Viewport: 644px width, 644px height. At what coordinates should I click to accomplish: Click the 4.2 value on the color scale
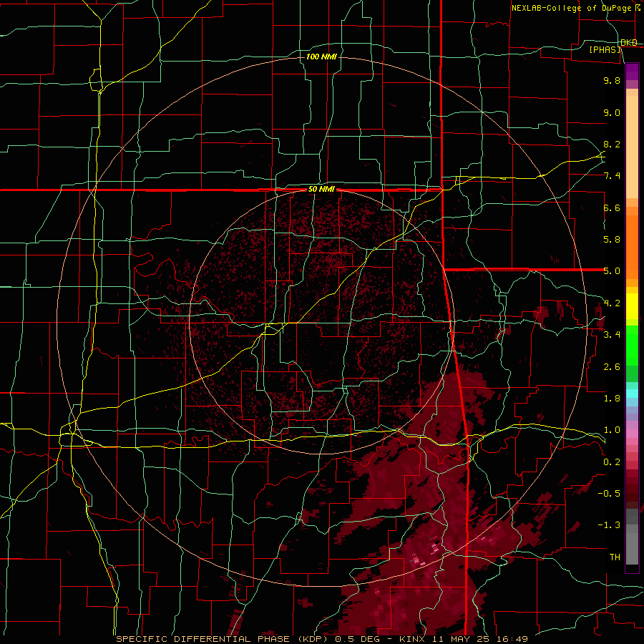pyautogui.click(x=612, y=303)
